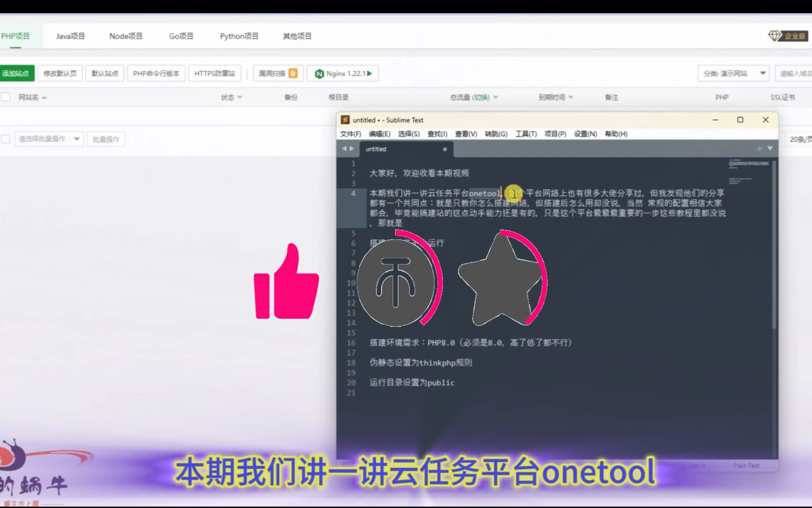Click the line 大家好, 欢迎收看本期视频
Screen dimensions: 812x508
[x=419, y=173]
